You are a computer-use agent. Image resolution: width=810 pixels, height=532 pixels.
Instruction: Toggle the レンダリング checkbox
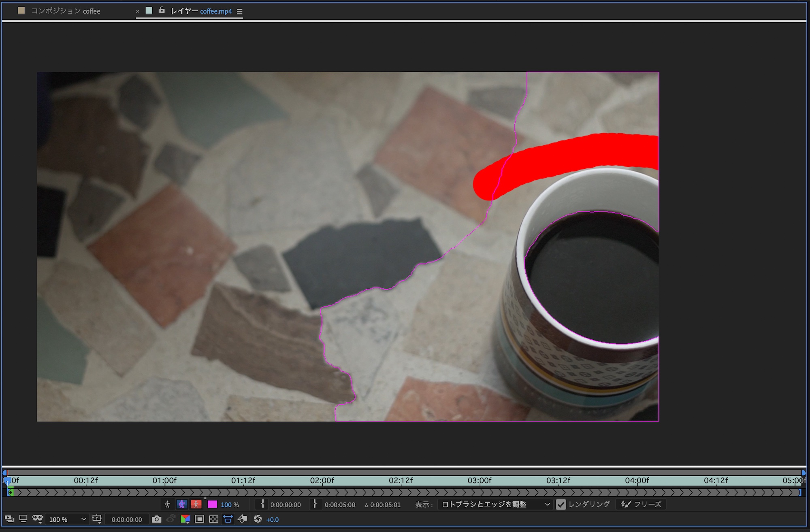[x=561, y=504]
